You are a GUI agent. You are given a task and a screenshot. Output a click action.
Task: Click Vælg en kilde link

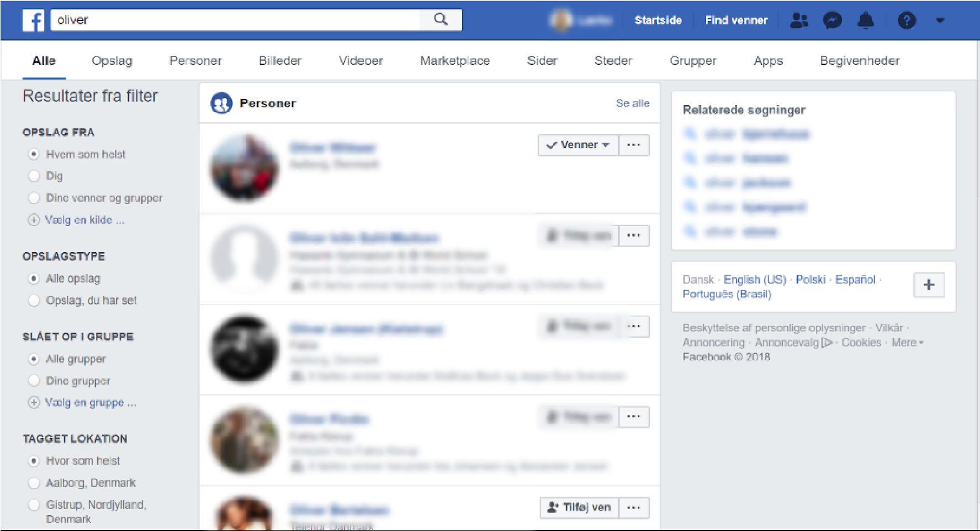[85, 220]
